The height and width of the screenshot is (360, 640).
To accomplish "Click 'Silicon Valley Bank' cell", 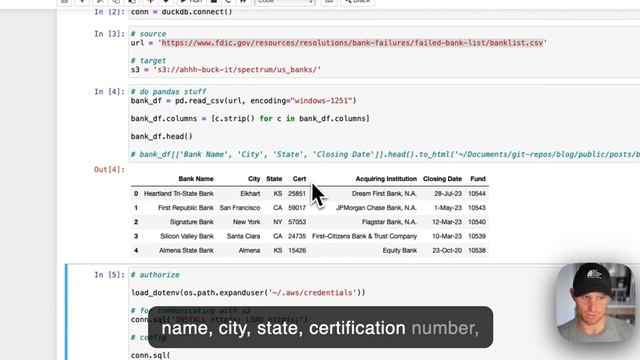I will (187, 236).
